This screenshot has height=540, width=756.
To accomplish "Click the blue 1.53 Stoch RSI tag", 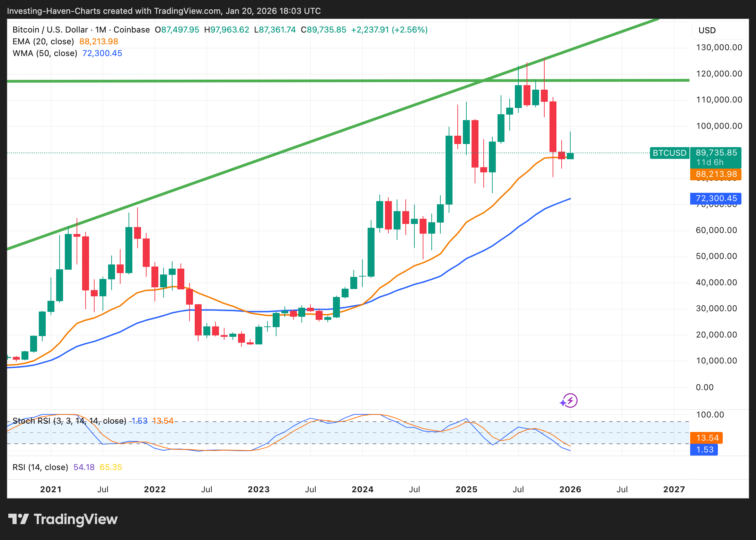I will coord(704,450).
